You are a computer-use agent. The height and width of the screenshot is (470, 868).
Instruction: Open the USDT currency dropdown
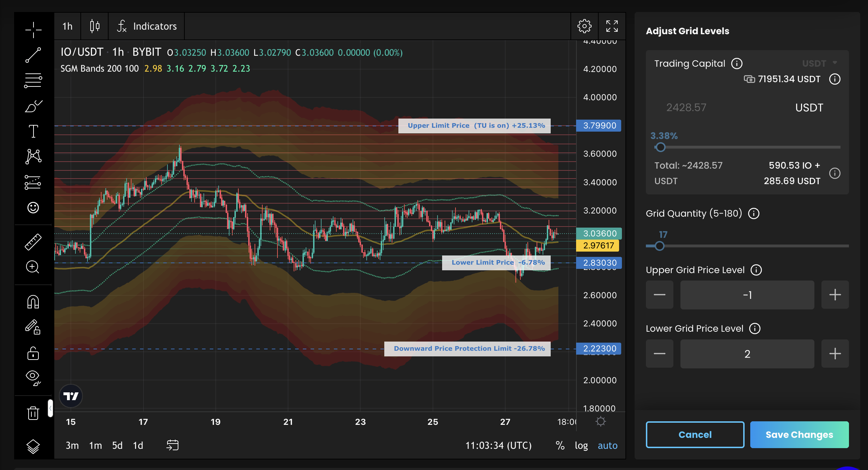pyautogui.click(x=819, y=63)
